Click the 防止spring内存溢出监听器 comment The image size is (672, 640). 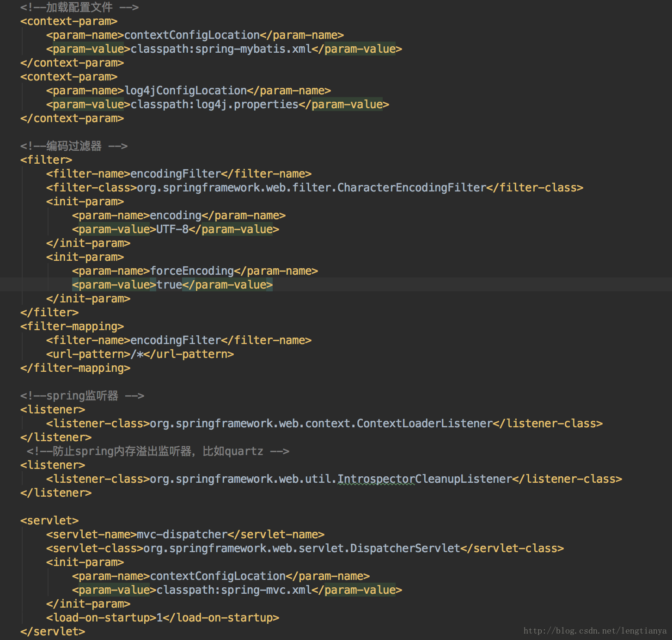pos(158,451)
